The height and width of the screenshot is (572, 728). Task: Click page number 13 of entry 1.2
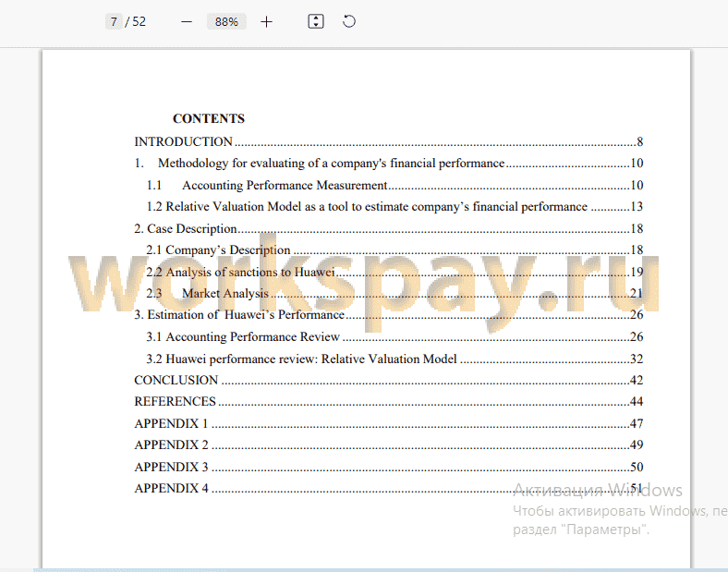(x=637, y=207)
